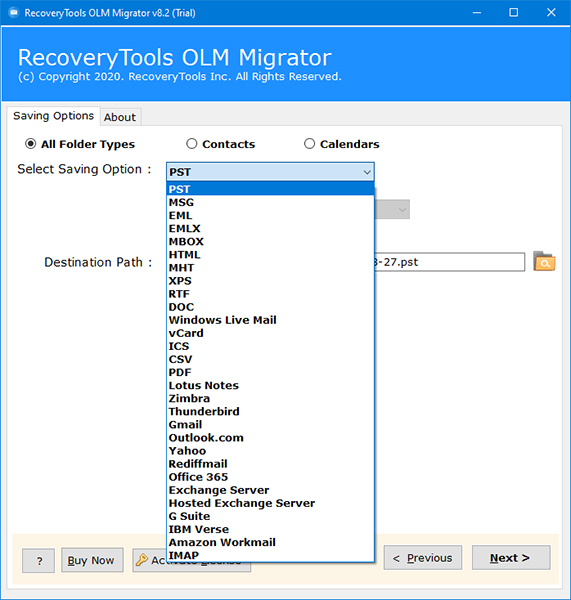The width and height of the screenshot is (571, 600).
Task: Choose PST from the saving list
Action: point(270,189)
